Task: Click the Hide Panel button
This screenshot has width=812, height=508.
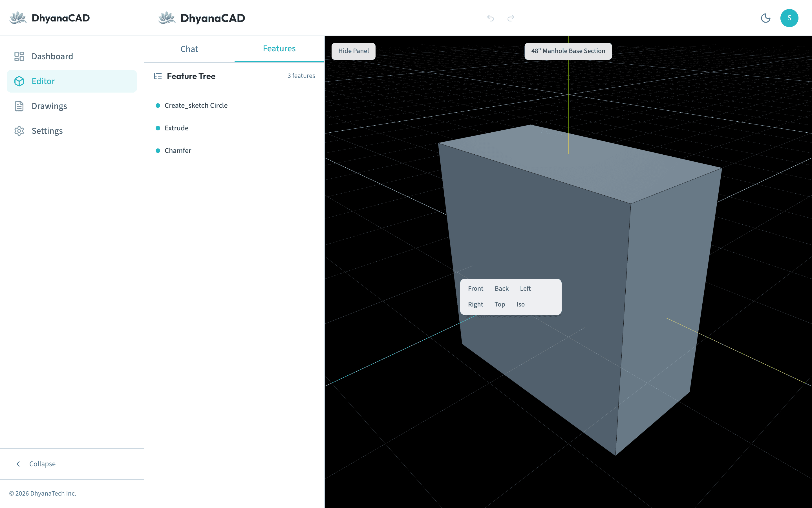Action: (353, 51)
